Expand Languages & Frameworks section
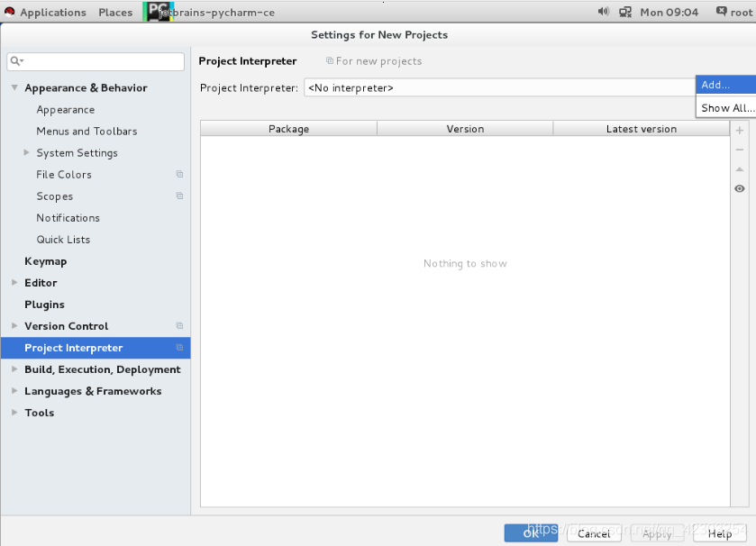This screenshot has width=756, height=546. [x=14, y=391]
